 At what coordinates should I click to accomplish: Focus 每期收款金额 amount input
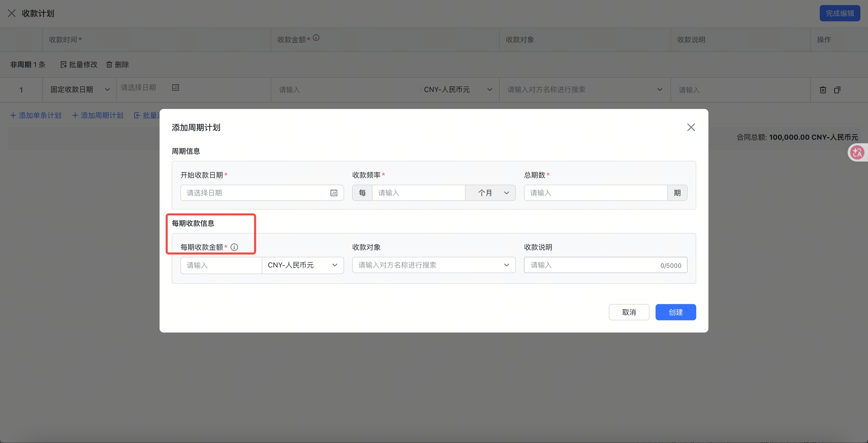(221, 265)
